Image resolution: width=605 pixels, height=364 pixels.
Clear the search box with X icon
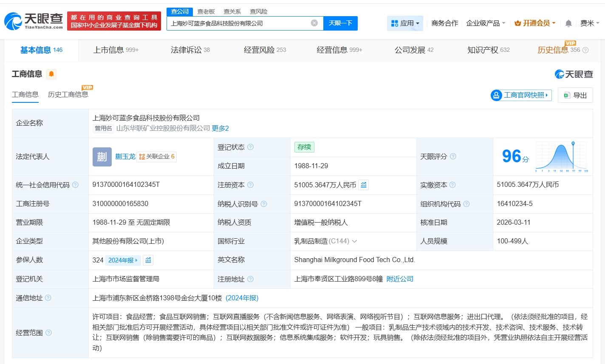click(314, 23)
